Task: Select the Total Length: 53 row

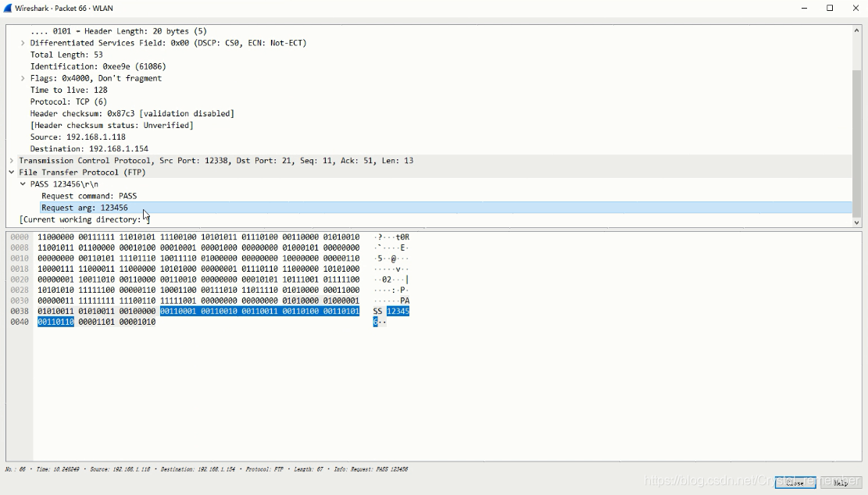Action: point(66,55)
